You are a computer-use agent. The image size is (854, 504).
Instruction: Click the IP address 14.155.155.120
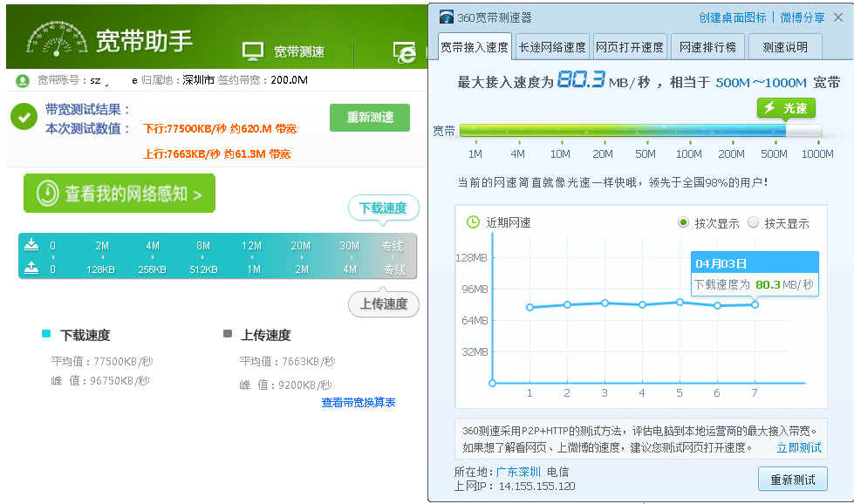537,486
